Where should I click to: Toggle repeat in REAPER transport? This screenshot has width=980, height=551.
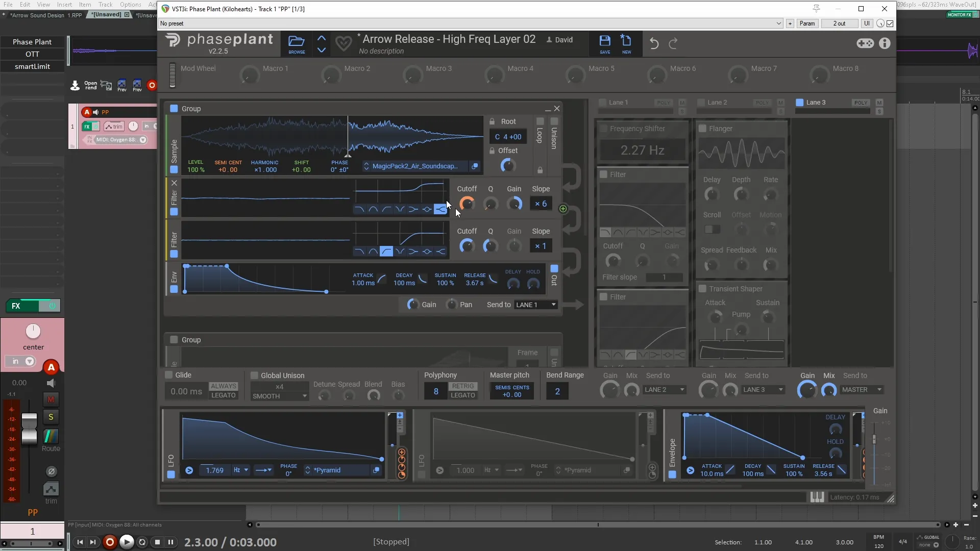142,542
